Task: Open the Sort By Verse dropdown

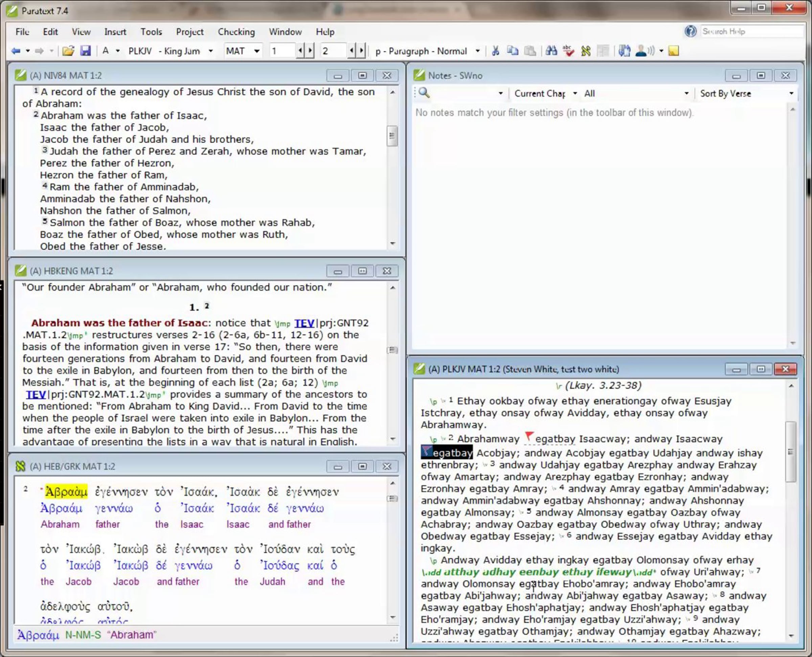Action: click(791, 93)
